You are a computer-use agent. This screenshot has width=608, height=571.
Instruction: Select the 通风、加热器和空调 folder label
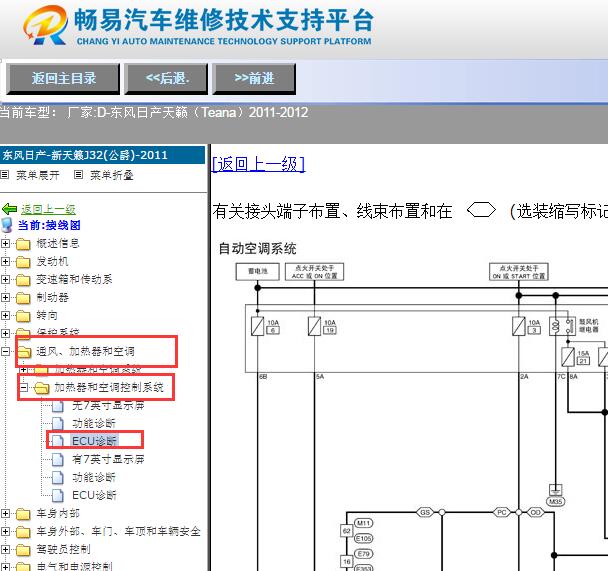point(85,352)
